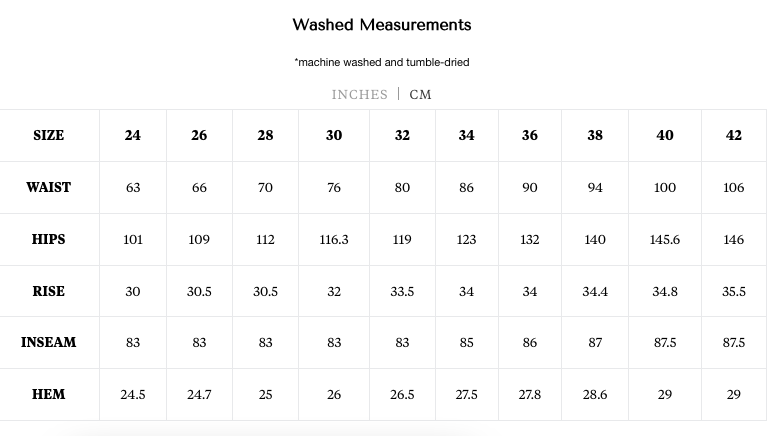Select the INSEAM row label
The image size is (773, 436).
click(x=48, y=342)
